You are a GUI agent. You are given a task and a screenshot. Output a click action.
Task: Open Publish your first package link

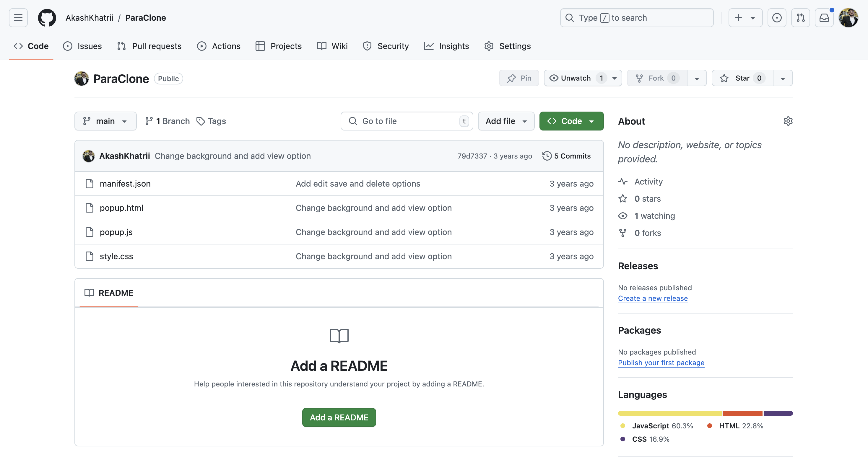click(661, 363)
